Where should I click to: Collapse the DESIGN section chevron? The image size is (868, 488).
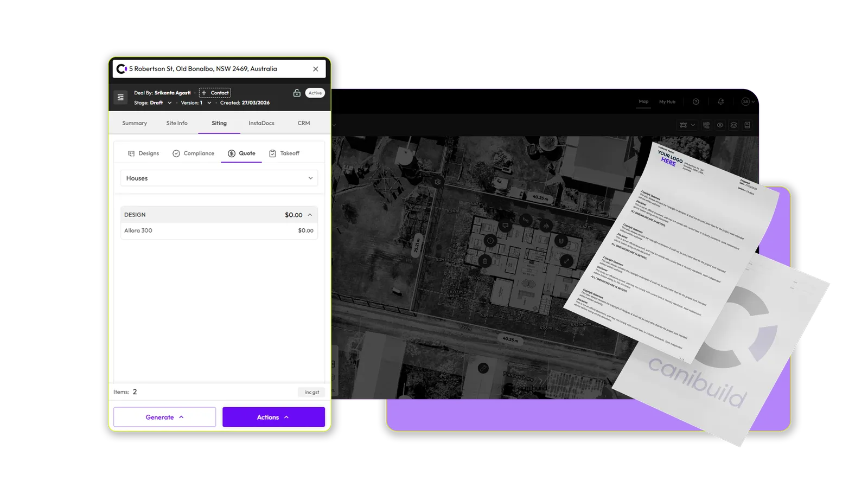310,215
